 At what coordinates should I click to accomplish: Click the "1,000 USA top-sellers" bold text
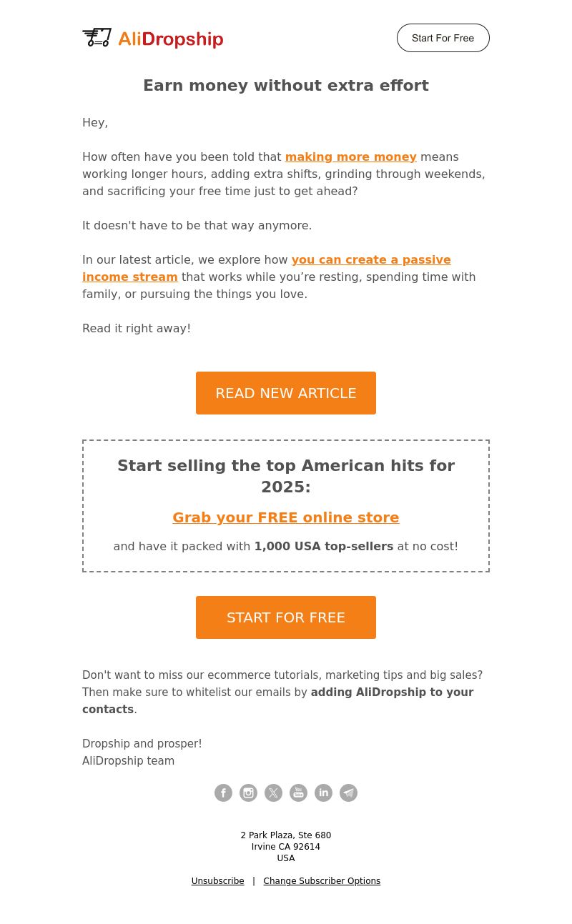[324, 546]
